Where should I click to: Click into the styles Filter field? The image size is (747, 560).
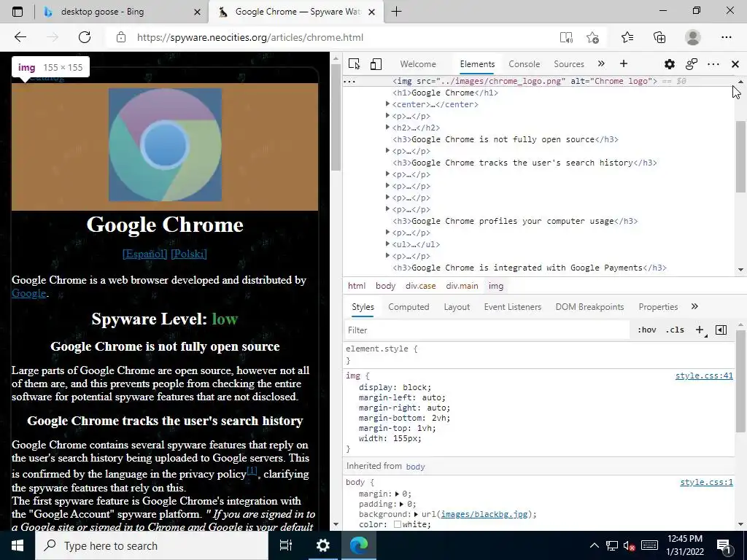point(487,330)
